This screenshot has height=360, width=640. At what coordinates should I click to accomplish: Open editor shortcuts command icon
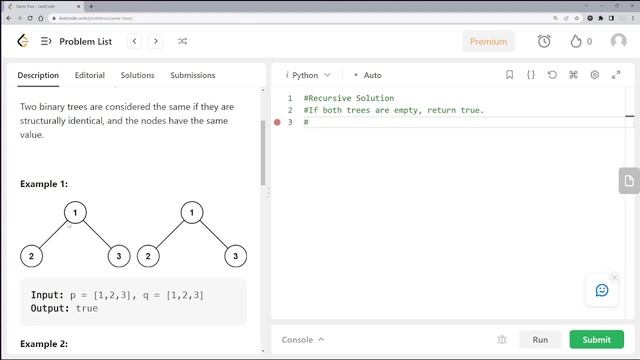tap(573, 75)
